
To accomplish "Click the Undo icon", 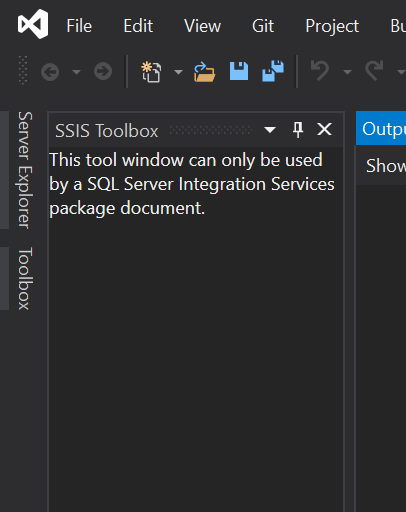I will [x=320, y=70].
